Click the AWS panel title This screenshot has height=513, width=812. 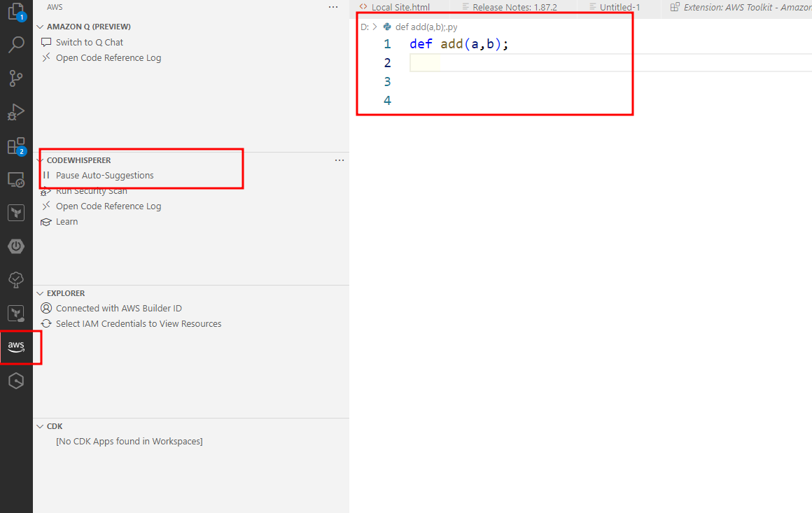[55, 7]
